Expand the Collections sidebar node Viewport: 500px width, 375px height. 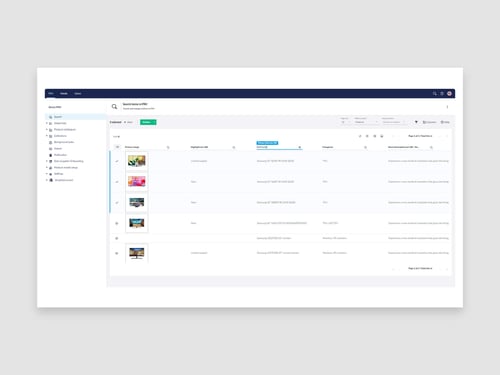pyautogui.click(x=47, y=136)
